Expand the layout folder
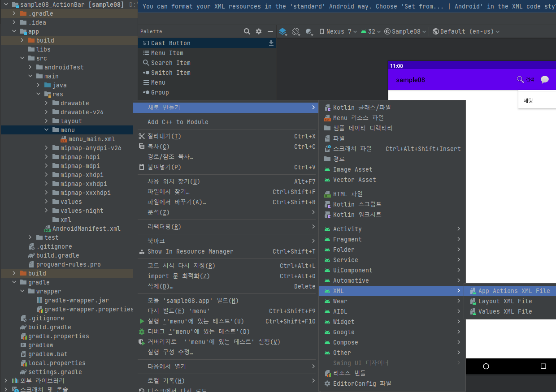The width and height of the screenshot is (556, 392). point(47,121)
